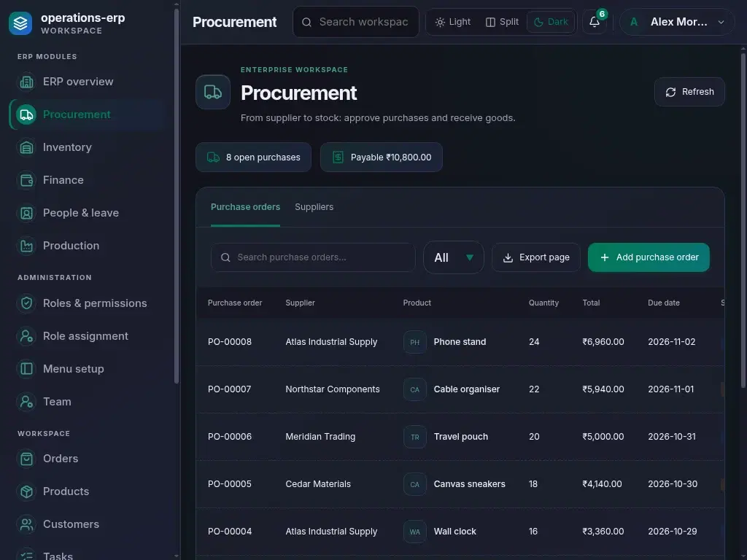Open the Customers people icon
747x560 pixels.
(x=27, y=525)
